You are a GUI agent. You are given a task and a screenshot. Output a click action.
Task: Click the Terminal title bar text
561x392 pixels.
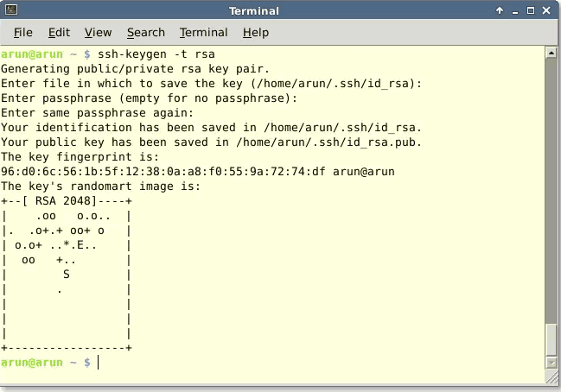(x=254, y=10)
